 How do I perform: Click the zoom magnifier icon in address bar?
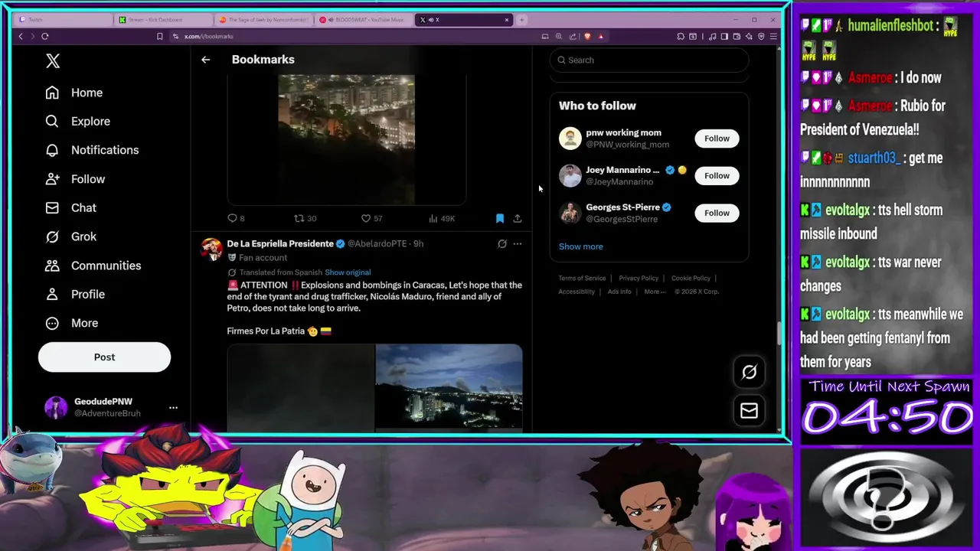pyautogui.click(x=559, y=36)
